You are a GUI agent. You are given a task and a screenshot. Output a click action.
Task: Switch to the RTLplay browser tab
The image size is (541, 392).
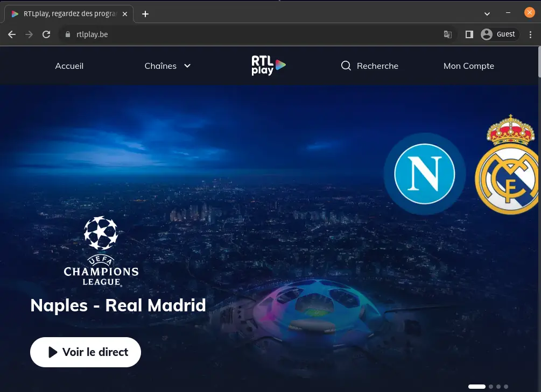(69, 13)
